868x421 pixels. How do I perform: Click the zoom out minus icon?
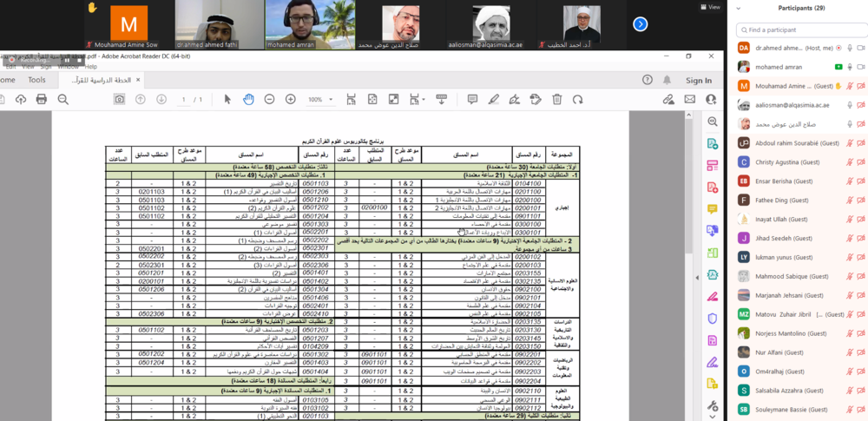pos(268,100)
